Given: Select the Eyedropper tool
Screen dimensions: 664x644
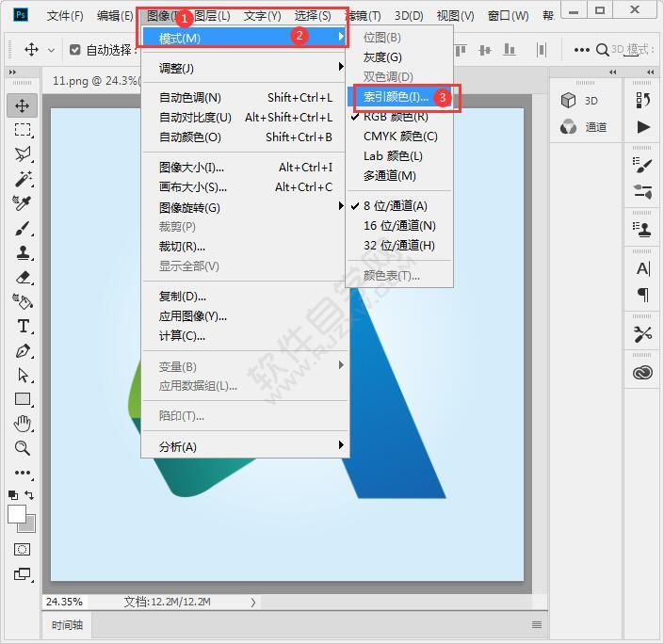Looking at the screenshot, I should pos(23,203).
